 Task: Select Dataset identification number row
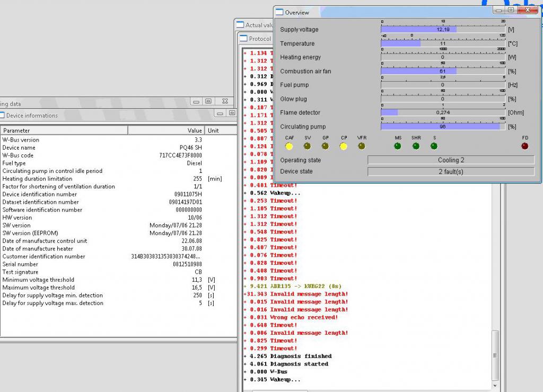coord(118,202)
